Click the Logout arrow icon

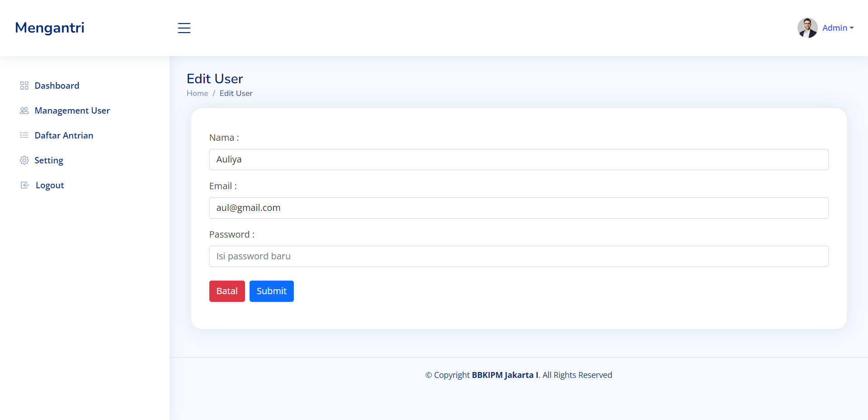[x=25, y=185]
